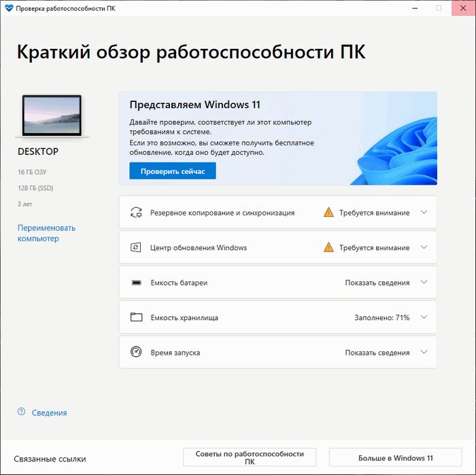Image resolution: width=476 pixels, height=475 pixels.
Task: Click the Резервное копирование и синхронизация label
Action: pos(222,213)
